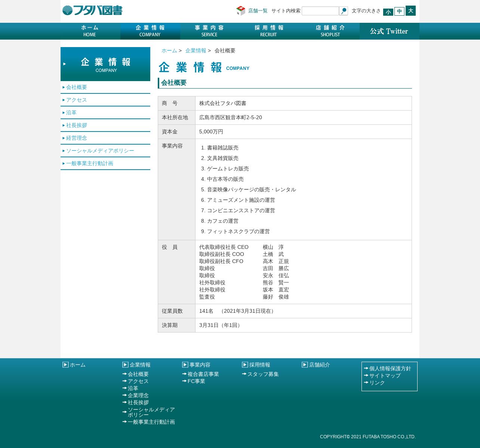Viewport: 480px width, 448px height.
Task: Click the 企業情報 COMPANY sidebar banner
Action: click(x=105, y=64)
